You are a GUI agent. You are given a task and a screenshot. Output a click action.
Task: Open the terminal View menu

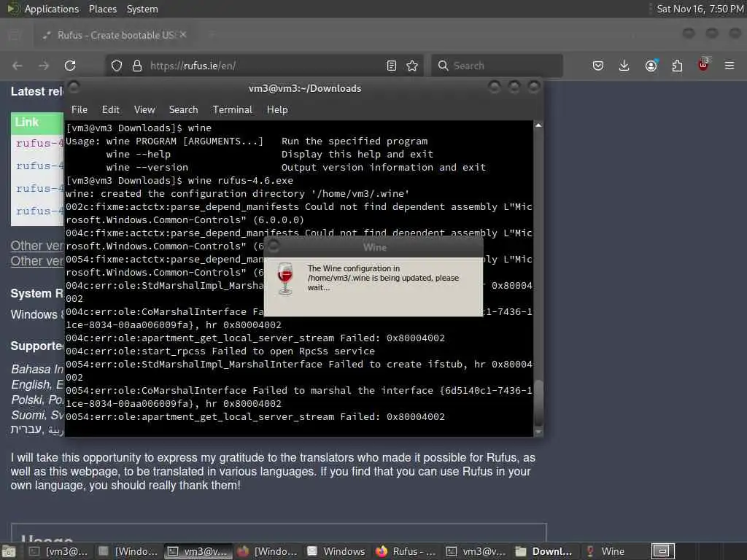point(144,109)
